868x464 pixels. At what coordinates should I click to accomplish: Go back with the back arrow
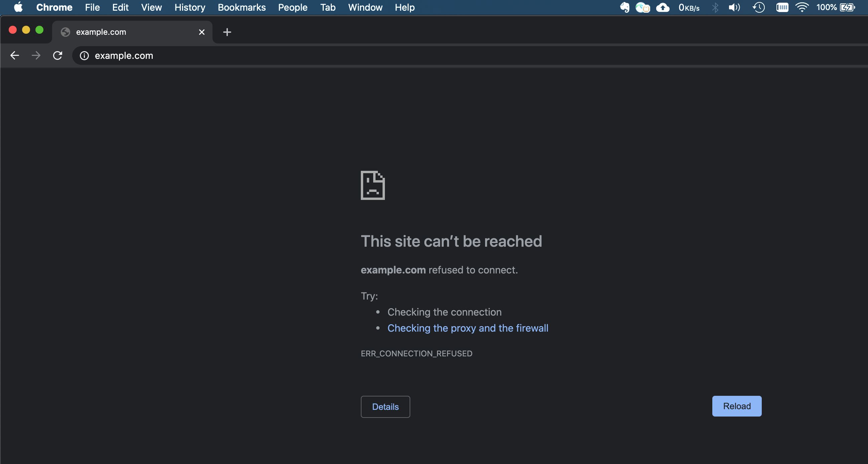point(14,55)
